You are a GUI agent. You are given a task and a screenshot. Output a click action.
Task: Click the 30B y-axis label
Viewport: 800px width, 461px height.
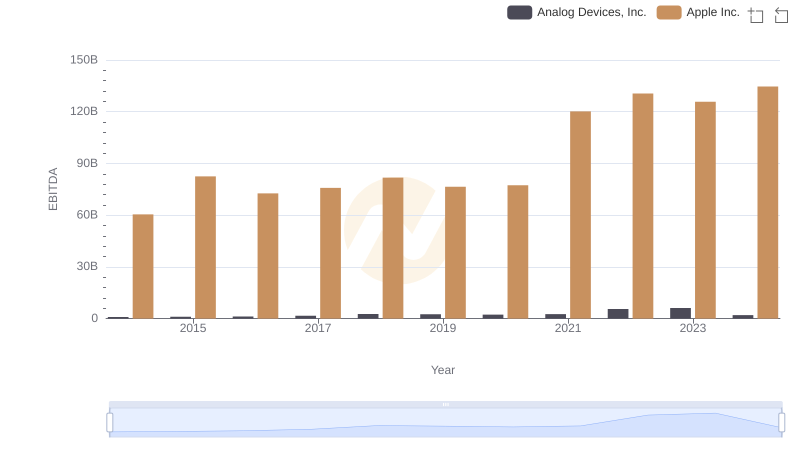87,266
